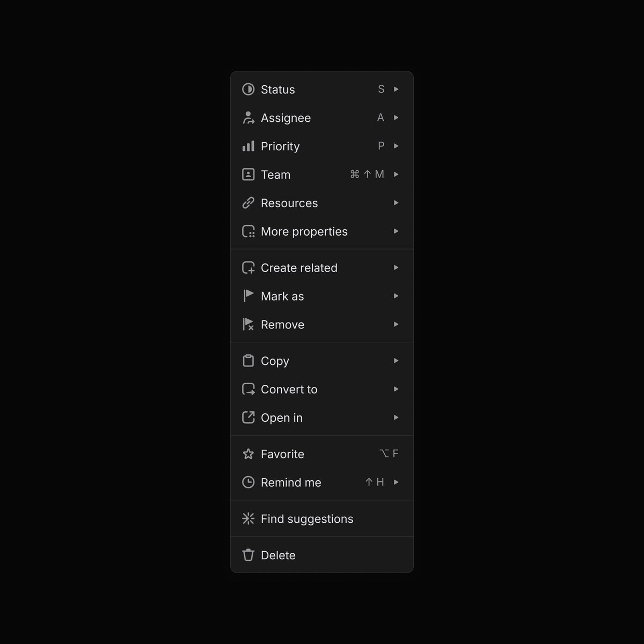The width and height of the screenshot is (644, 644).
Task: Click the ⌘ ↑ M shortcut hint for Team
Action: [x=367, y=174]
